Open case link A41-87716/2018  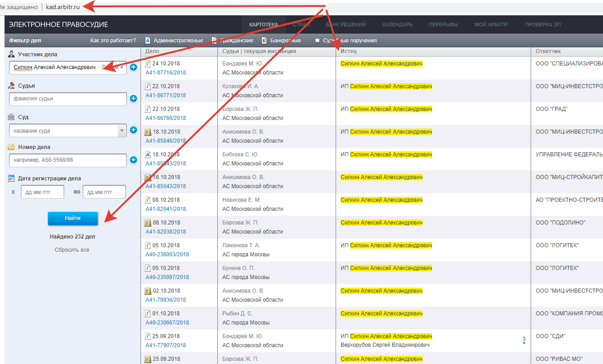(166, 73)
